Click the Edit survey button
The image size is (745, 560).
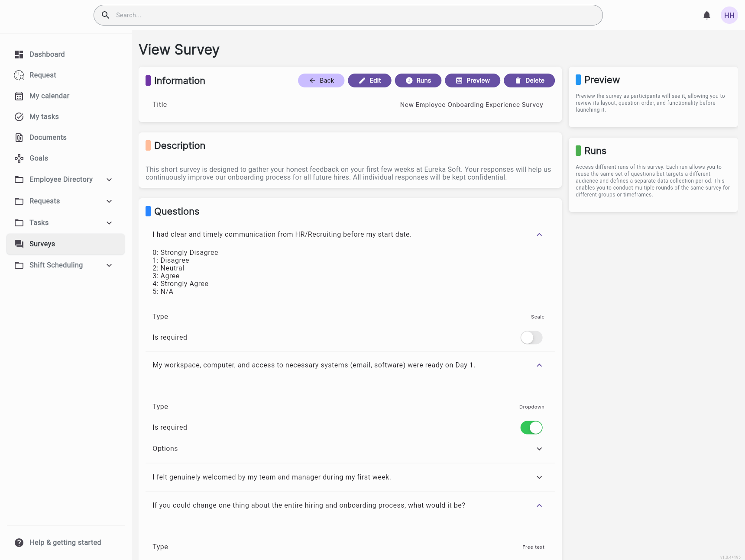coord(369,80)
